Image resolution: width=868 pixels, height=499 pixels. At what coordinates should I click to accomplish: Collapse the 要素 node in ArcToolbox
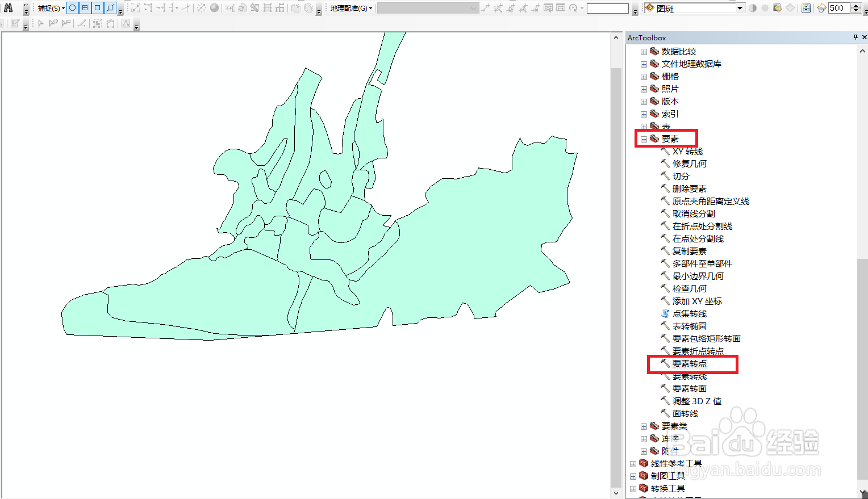point(643,139)
